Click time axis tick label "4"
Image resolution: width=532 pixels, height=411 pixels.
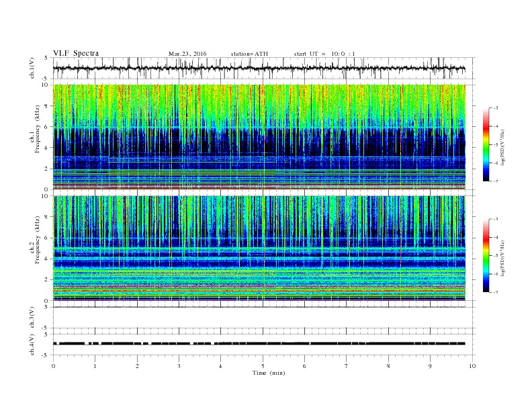[220, 366]
